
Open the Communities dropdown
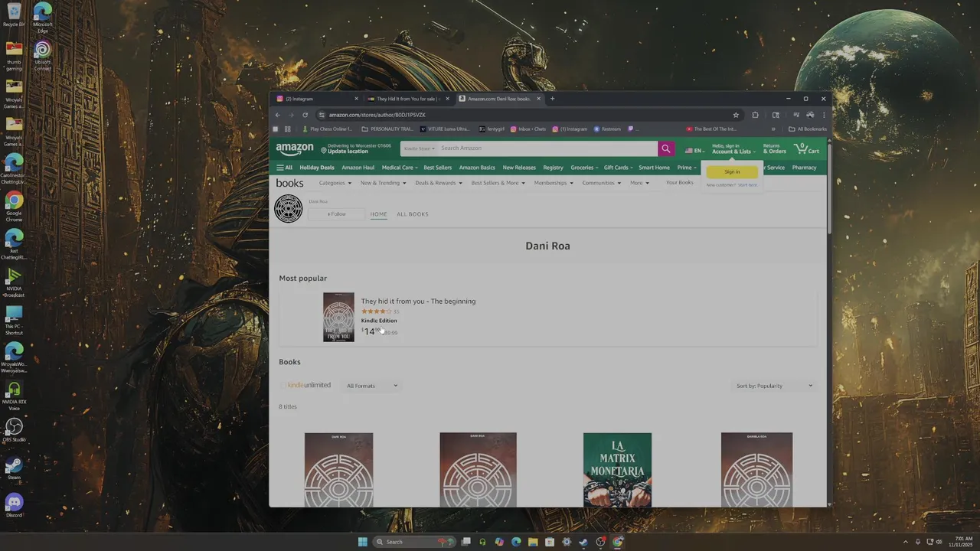point(602,183)
